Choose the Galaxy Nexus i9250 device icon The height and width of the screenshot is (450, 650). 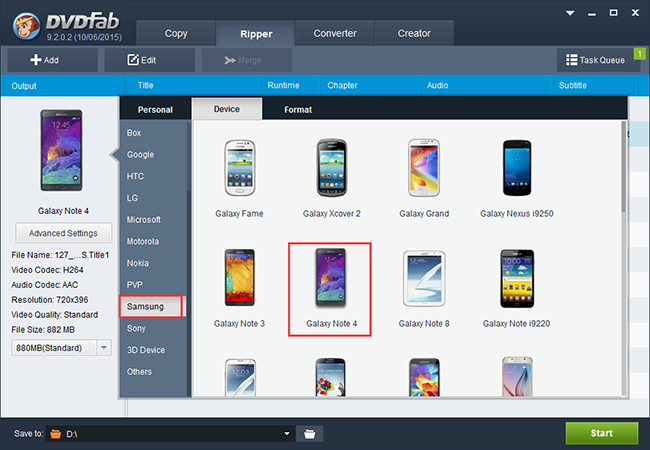pyautogui.click(x=517, y=168)
